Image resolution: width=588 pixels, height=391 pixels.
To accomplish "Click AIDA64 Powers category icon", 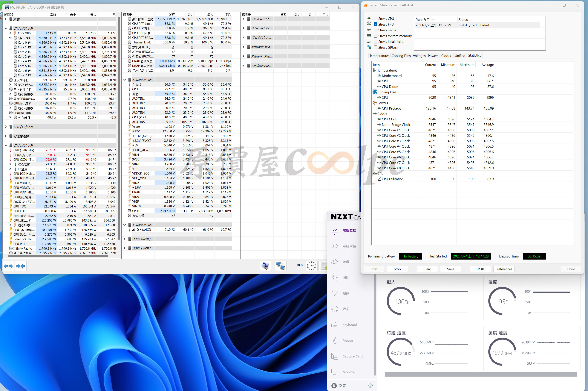I will point(375,103).
